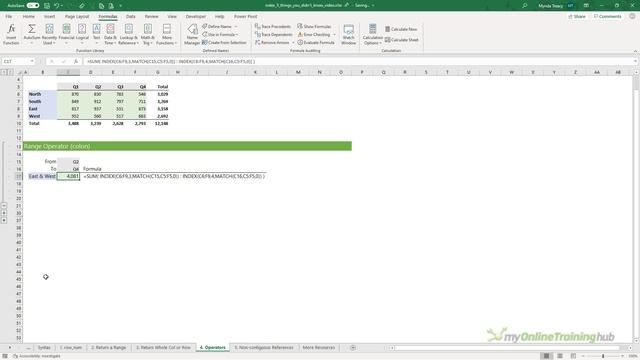The height and width of the screenshot is (360, 640).
Task: Switch to the Page Layout tab
Action: [77, 16]
